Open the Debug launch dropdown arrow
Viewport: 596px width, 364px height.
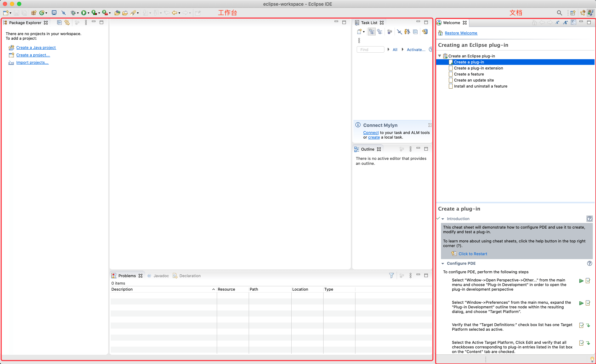(x=78, y=13)
